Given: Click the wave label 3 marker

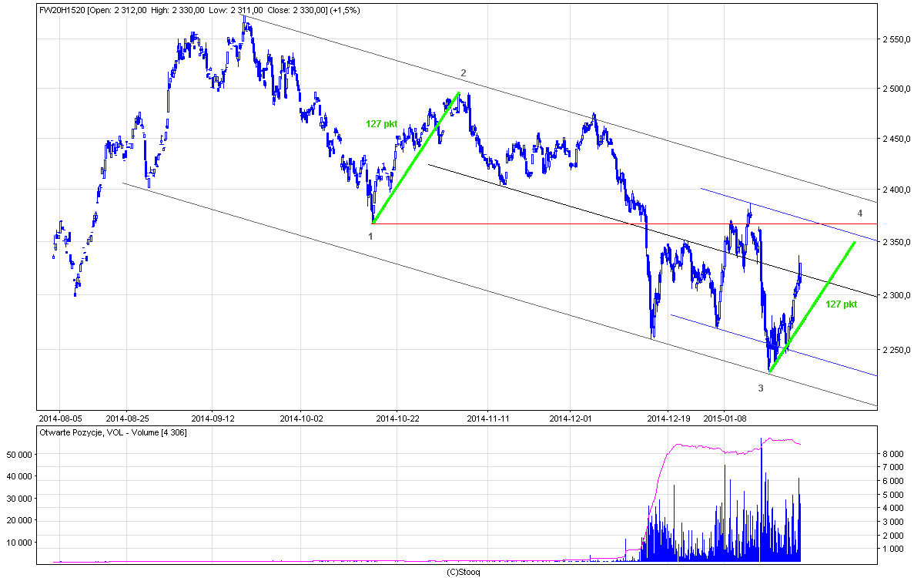Looking at the screenshot, I should 761,388.
